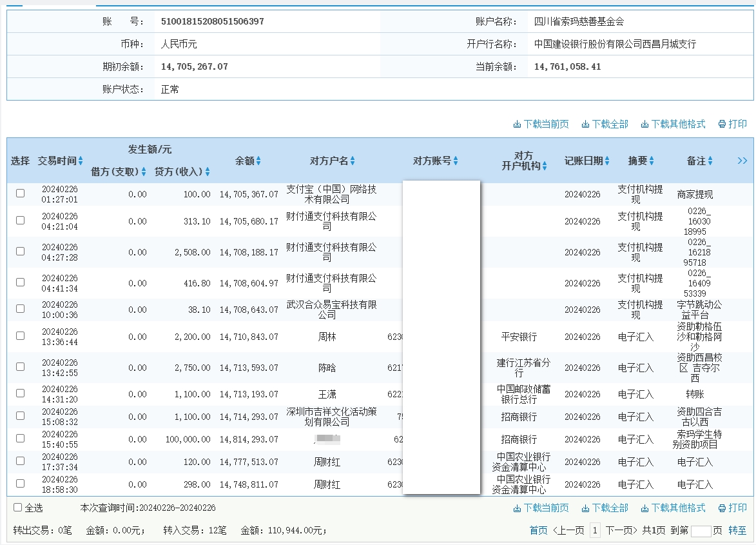Check the 13:36:44 周林 row checkbox
Screen dimensions: 756x545
tap(20, 335)
